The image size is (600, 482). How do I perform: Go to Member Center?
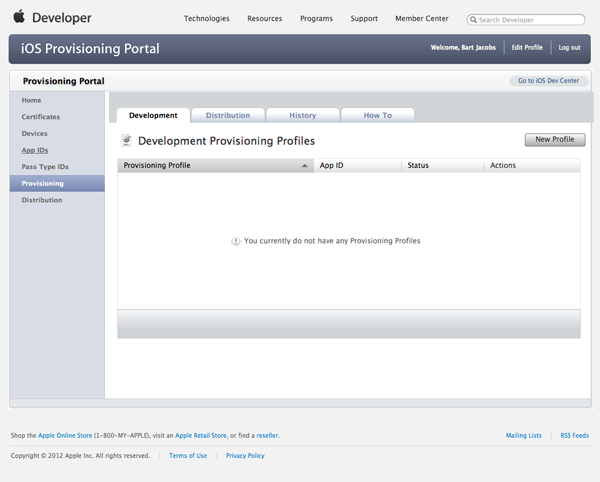tap(422, 18)
